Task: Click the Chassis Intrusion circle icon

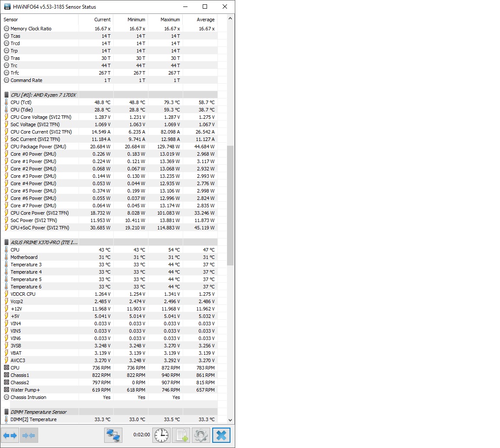Action: [x=7, y=397]
